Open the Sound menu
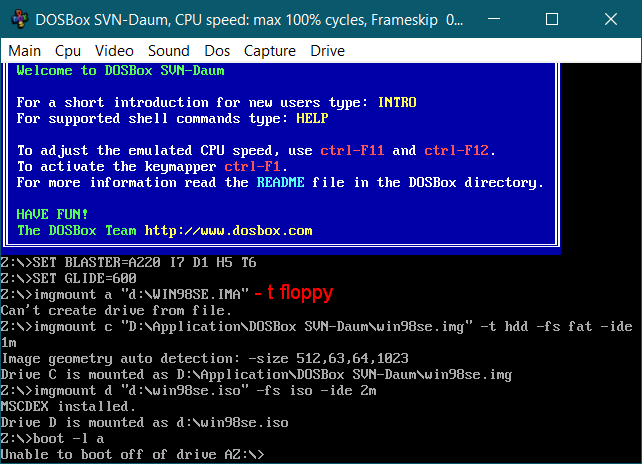 (169, 51)
